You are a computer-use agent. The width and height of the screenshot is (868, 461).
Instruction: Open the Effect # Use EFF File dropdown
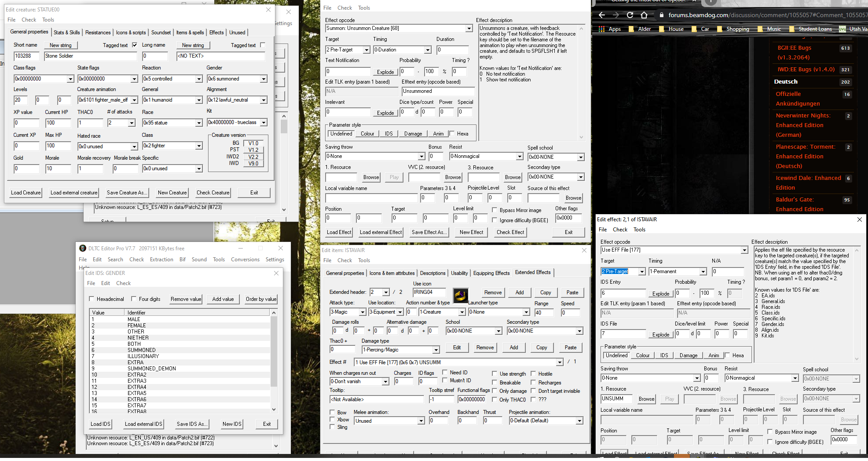pyautogui.click(x=459, y=362)
